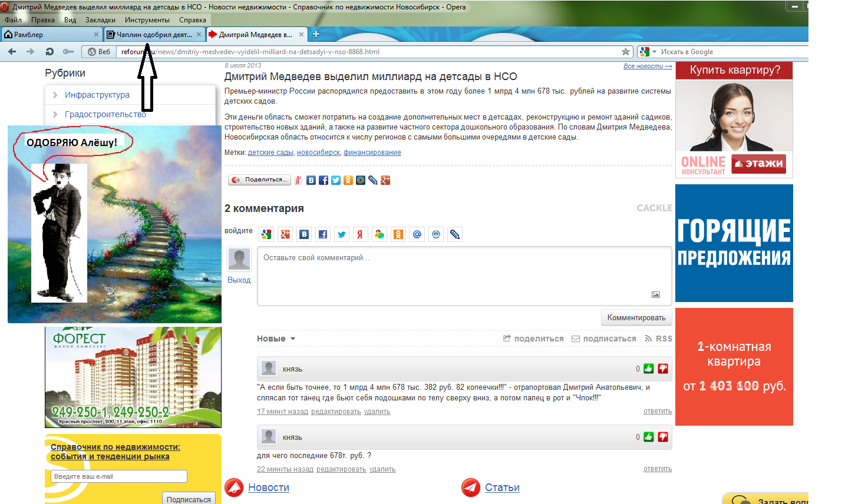Image resolution: width=845 pixels, height=504 pixels.
Task: Share article to Ya.ru
Action: tap(299, 180)
